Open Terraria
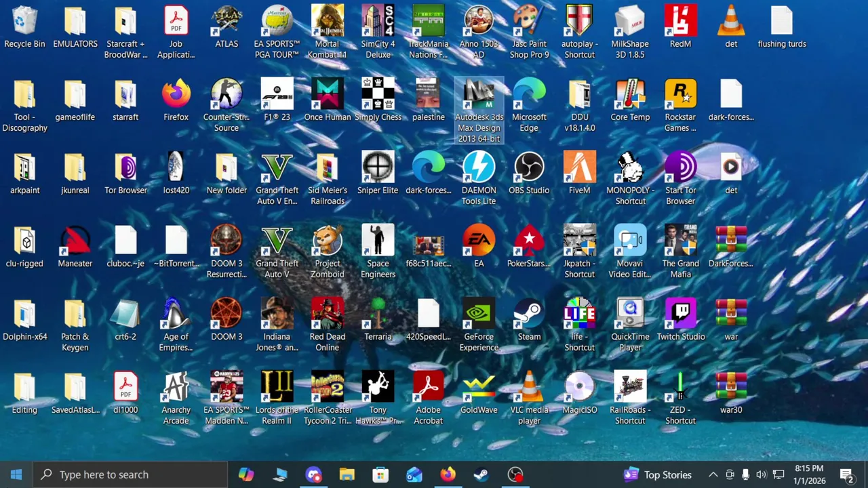This screenshot has height=488, width=868. pyautogui.click(x=378, y=320)
